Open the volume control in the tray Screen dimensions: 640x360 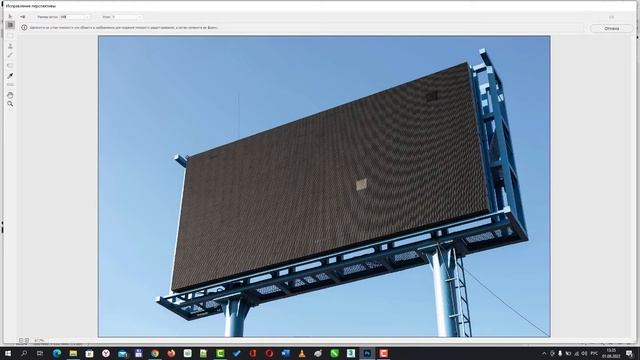584,353
